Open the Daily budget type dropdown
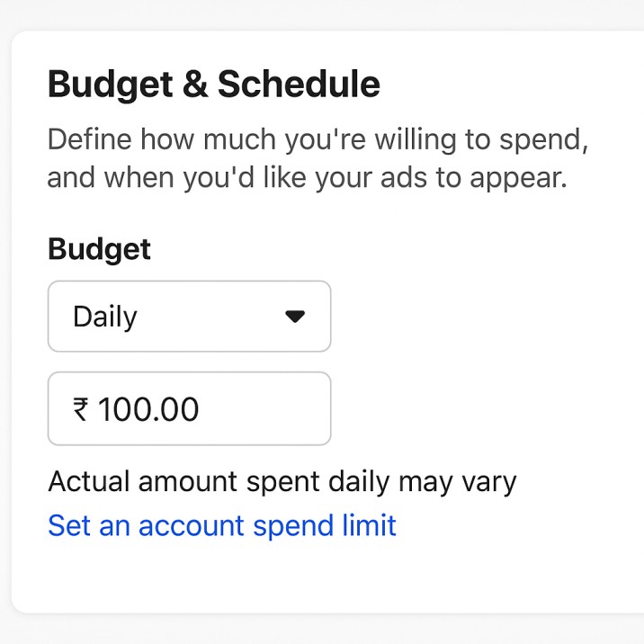 pyautogui.click(x=189, y=317)
